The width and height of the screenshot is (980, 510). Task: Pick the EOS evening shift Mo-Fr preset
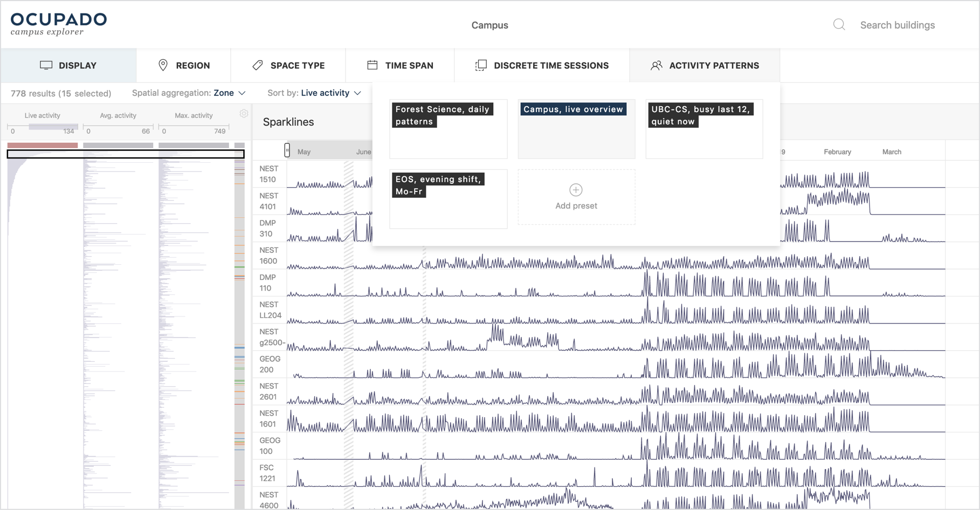coord(448,199)
